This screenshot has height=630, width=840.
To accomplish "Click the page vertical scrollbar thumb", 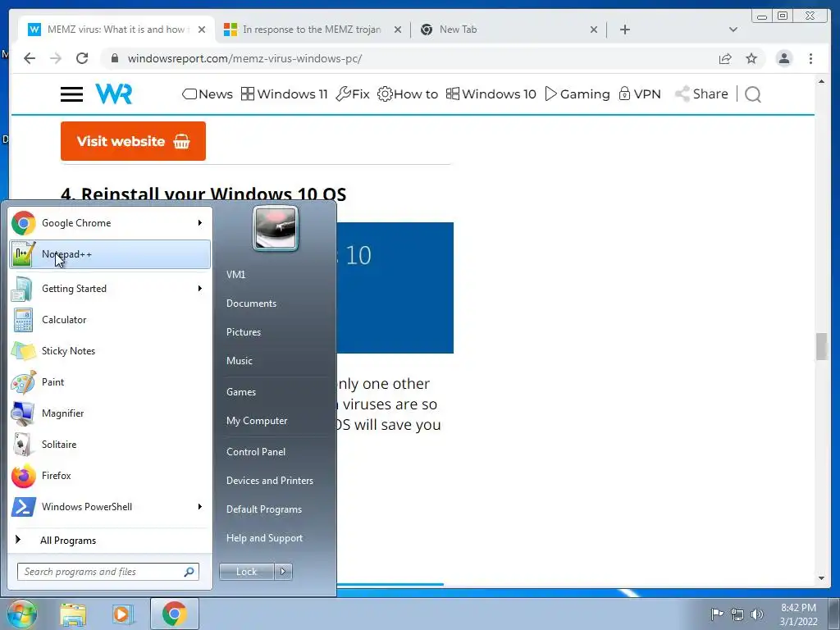I will pos(821,347).
